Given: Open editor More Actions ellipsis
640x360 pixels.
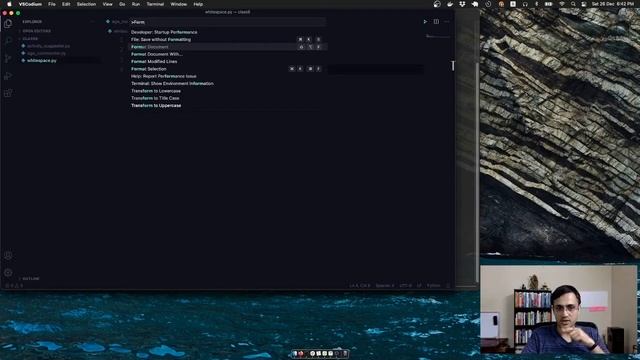Looking at the screenshot, I should [447, 22].
